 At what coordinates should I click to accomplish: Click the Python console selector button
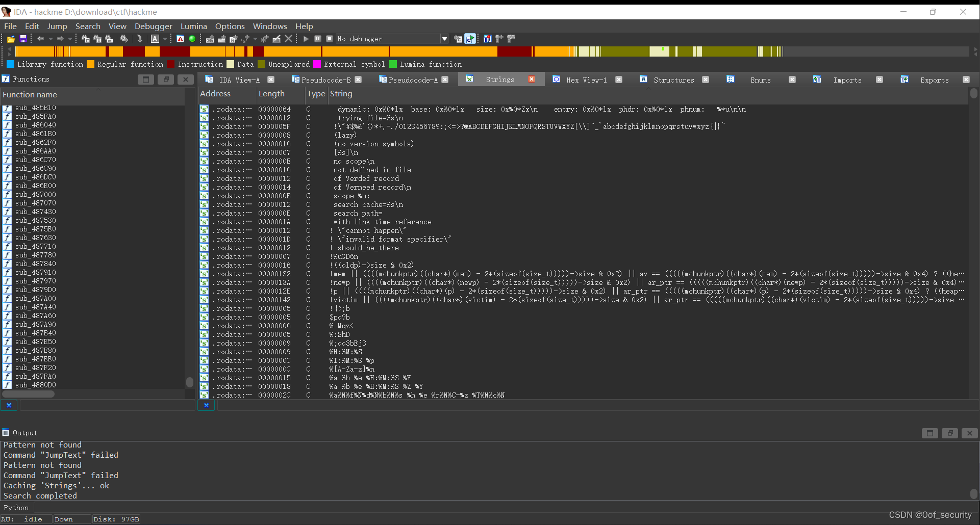coord(16,507)
